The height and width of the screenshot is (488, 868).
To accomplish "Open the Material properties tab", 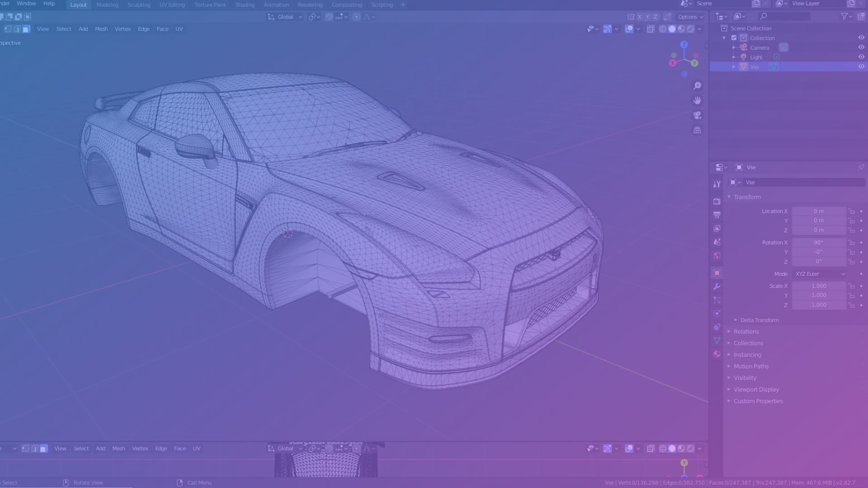I will (x=717, y=354).
